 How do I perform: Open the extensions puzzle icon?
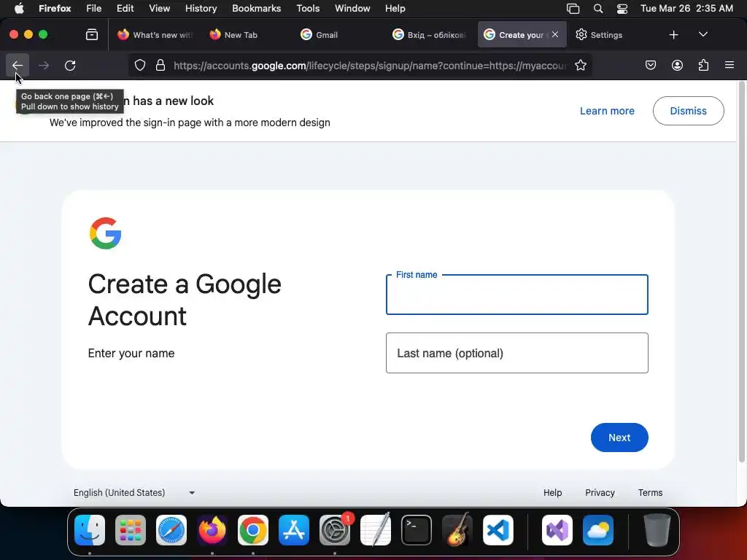pos(703,65)
